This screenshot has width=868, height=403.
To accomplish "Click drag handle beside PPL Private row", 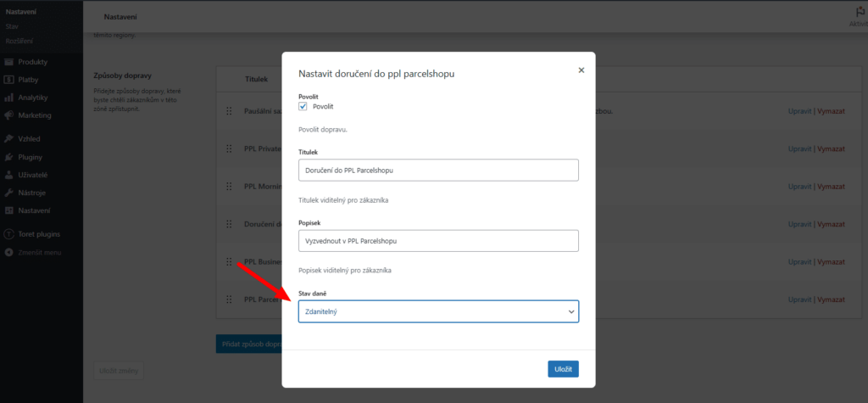I will point(229,148).
